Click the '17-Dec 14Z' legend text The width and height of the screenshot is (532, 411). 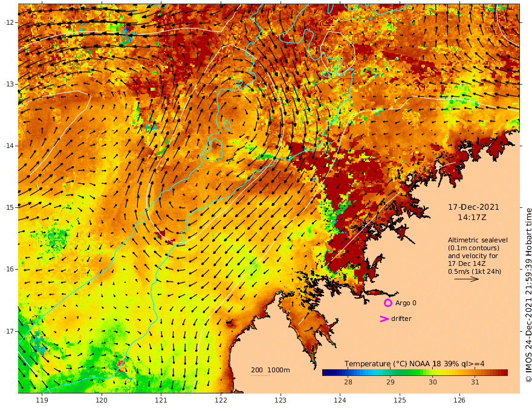[467, 264]
